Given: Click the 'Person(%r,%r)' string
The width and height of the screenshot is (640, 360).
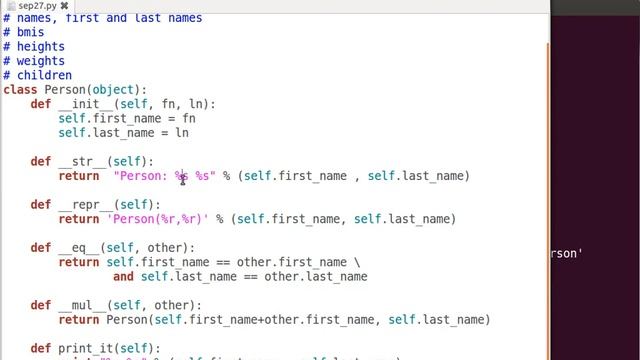Looking at the screenshot, I should (158, 219).
